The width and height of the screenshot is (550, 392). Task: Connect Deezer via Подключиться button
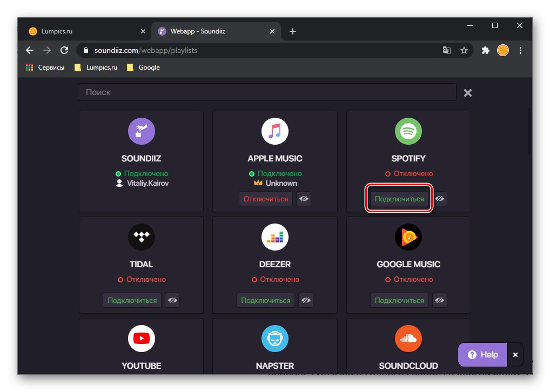pos(265,300)
